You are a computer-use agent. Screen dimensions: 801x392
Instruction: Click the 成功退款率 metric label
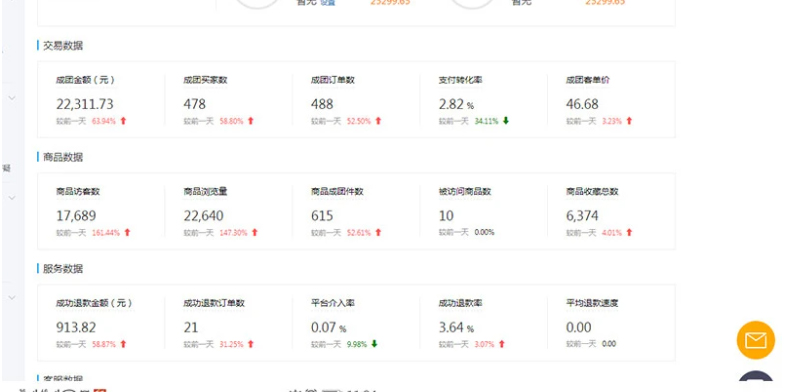(460, 303)
